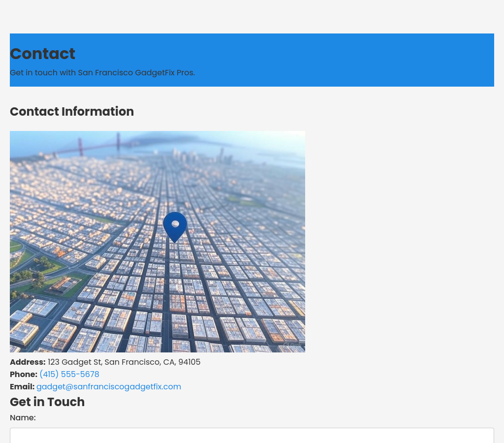
Task: Click the "Get in Touch" form heading
Action: pyautogui.click(x=47, y=402)
